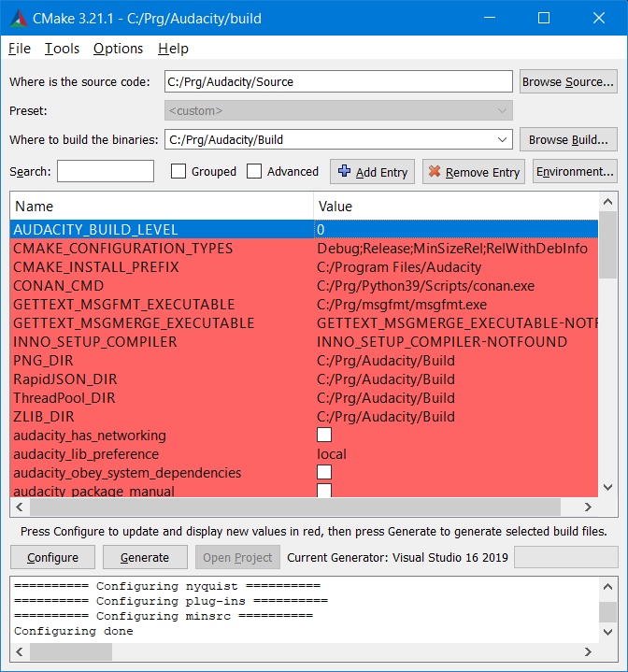Check the audacity_obey_system_dependencies box
Viewport: 628px width, 672px height.
324,472
